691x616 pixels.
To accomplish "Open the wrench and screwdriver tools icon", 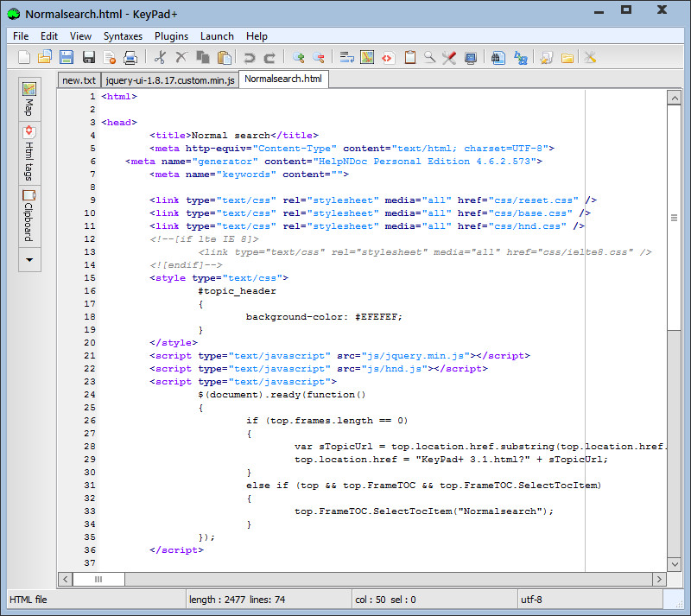I will click(449, 57).
